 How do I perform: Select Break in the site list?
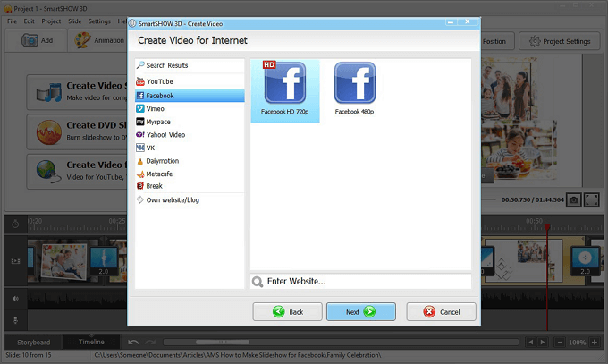(190, 186)
